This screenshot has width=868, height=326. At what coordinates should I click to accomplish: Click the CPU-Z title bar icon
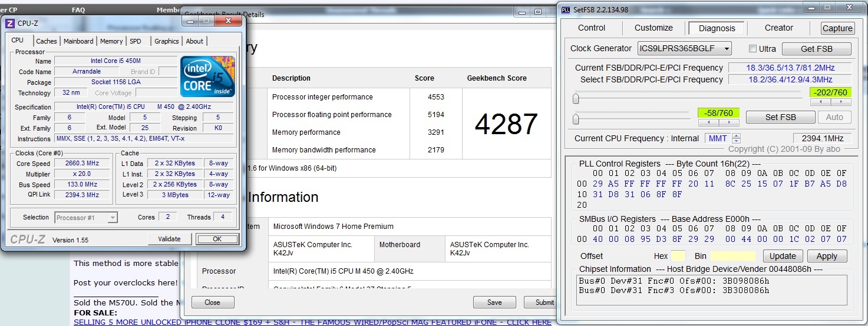9,24
